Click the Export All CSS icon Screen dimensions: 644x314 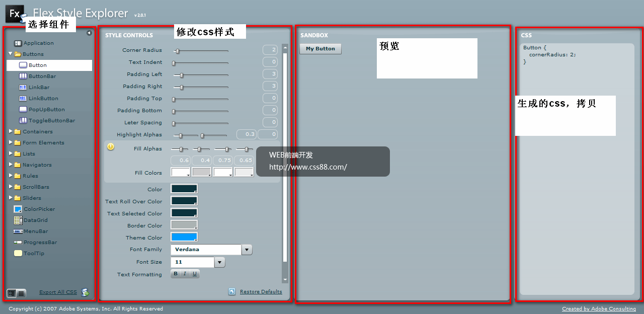(85, 292)
